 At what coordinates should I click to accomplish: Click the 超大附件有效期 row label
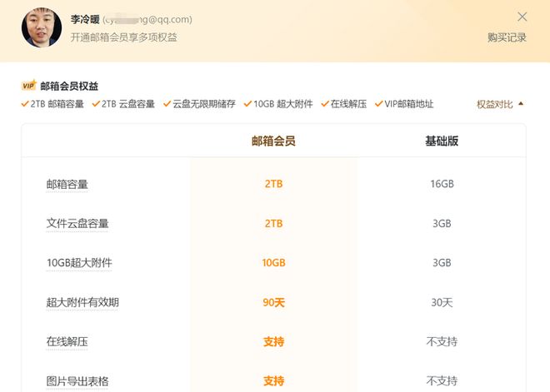click(82, 302)
